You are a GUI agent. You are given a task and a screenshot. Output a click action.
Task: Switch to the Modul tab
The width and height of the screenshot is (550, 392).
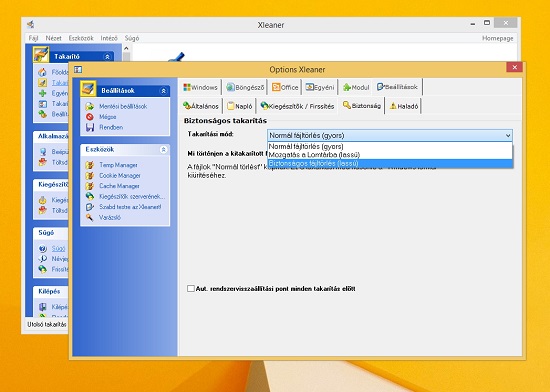(356, 87)
